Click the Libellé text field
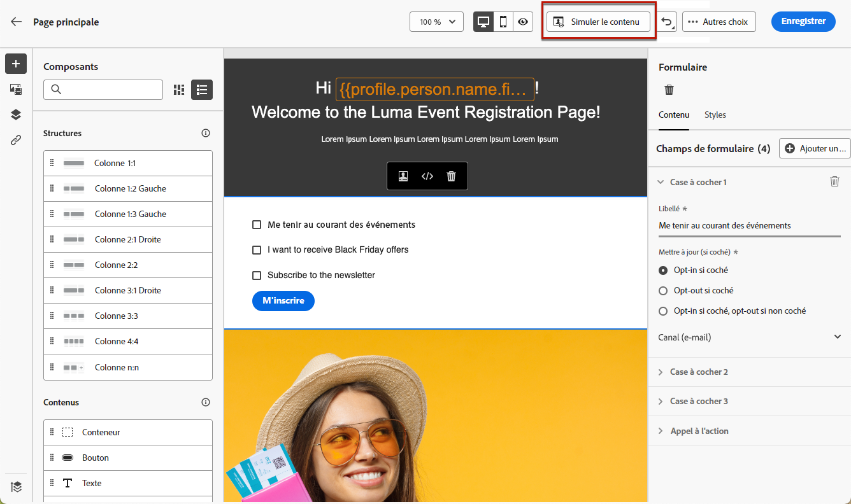 [750, 226]
